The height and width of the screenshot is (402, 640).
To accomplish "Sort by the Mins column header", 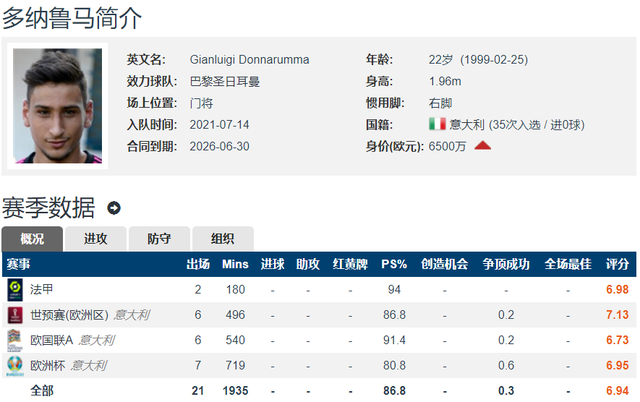I will coord(235,264).
